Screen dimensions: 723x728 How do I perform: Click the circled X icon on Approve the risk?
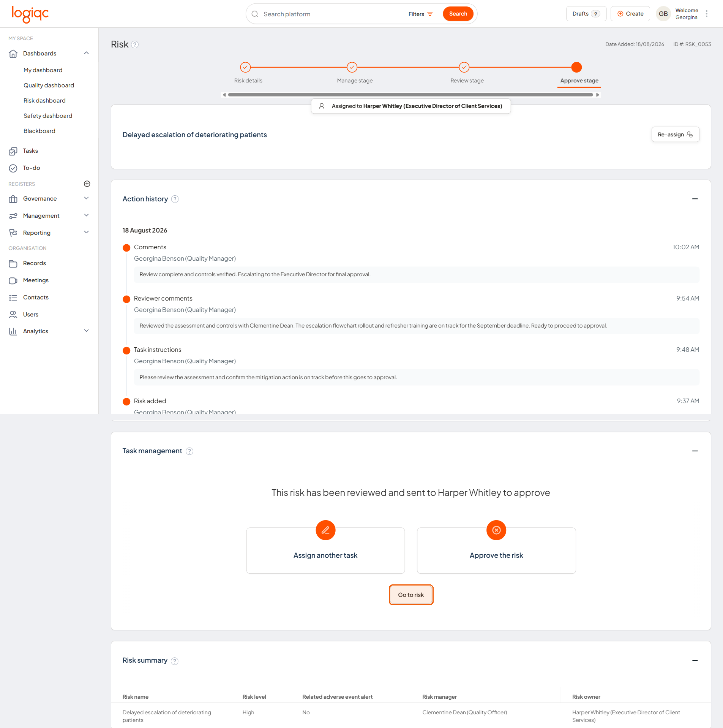496,530
